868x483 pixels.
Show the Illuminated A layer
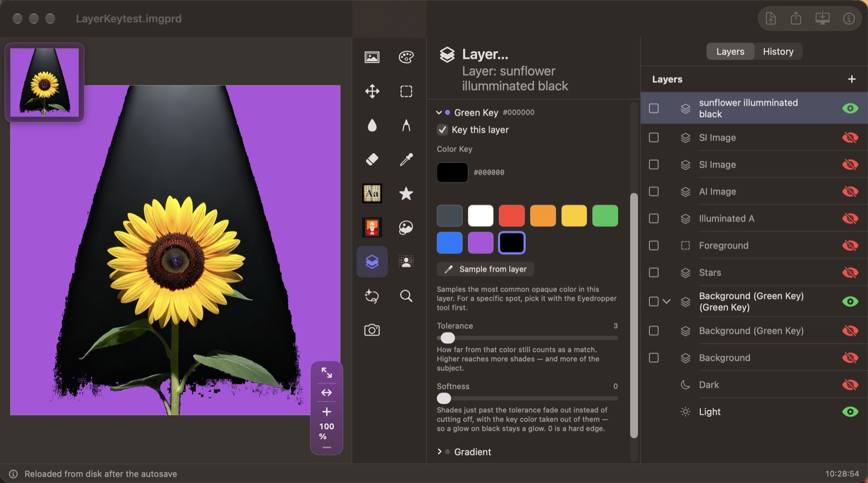tap(850, 218)
